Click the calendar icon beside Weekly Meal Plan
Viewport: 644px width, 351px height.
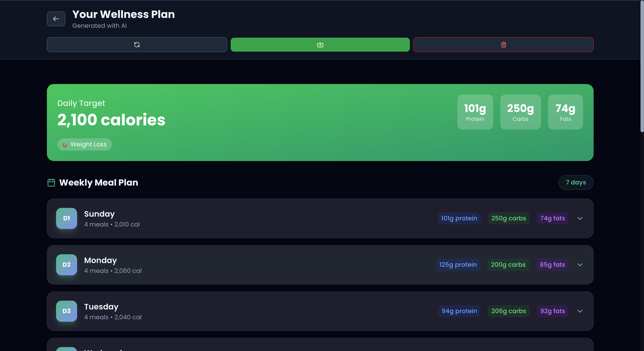pos(51,182)
